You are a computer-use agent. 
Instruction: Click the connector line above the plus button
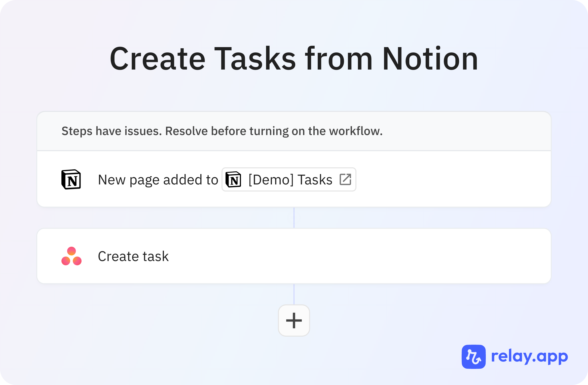pyautogui.click(x=294, y=294)
